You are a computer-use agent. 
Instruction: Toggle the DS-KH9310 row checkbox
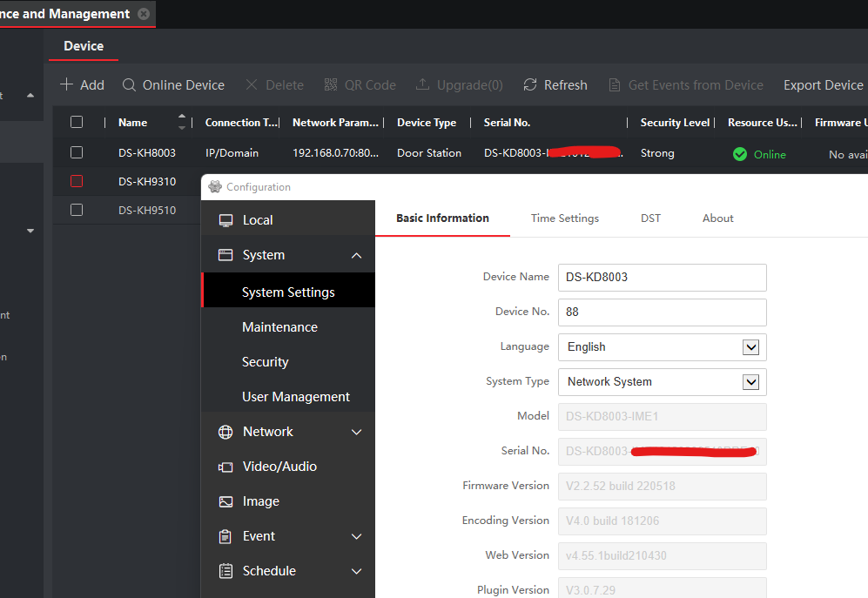[77, 181]
